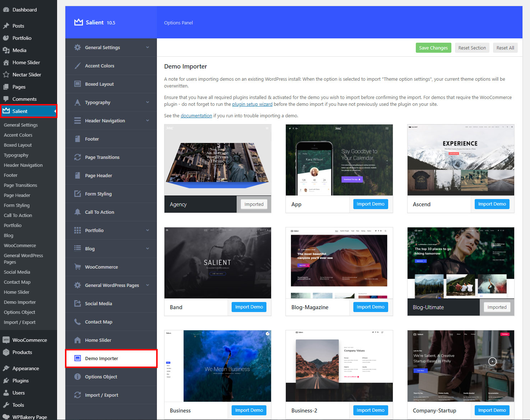
Task: Click the WooCommerce cart icon in options panel
Action: pos(78,267)
